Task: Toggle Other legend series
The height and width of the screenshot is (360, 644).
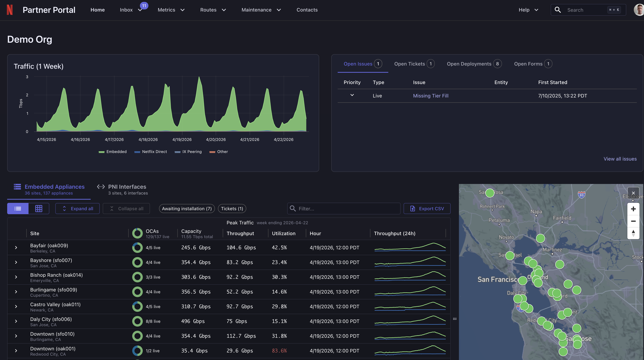Action: (x=219, y=152)
